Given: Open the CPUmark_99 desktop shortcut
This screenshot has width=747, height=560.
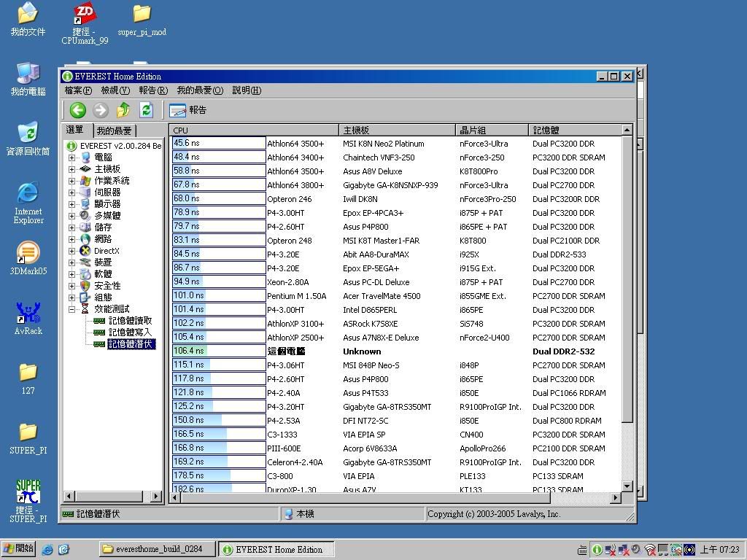Looking at the screenshot, I should click(x=85, y=24).
